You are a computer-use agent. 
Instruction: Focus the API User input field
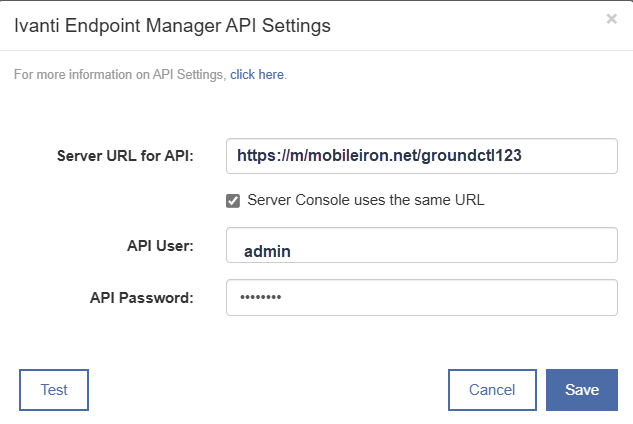tap(421, 245)
